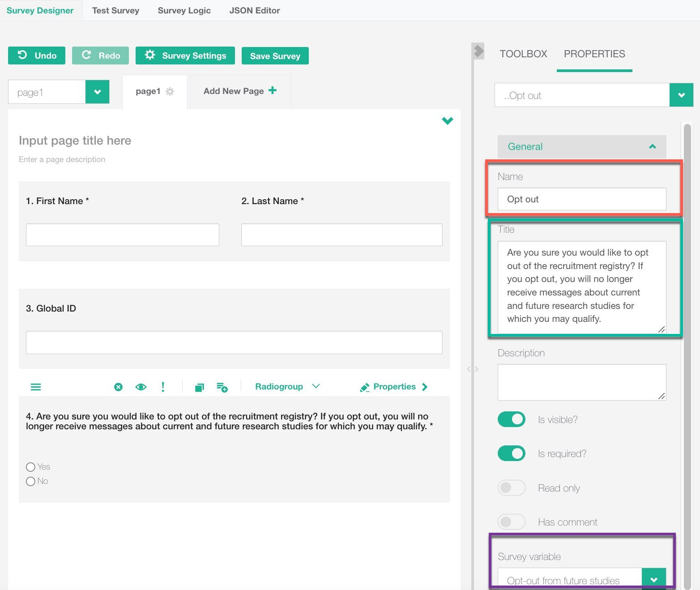The height and width of the screenshot is (590, 700).
Task: Collapse the side panel with the arrow icon
Action: tap(478, 51)
